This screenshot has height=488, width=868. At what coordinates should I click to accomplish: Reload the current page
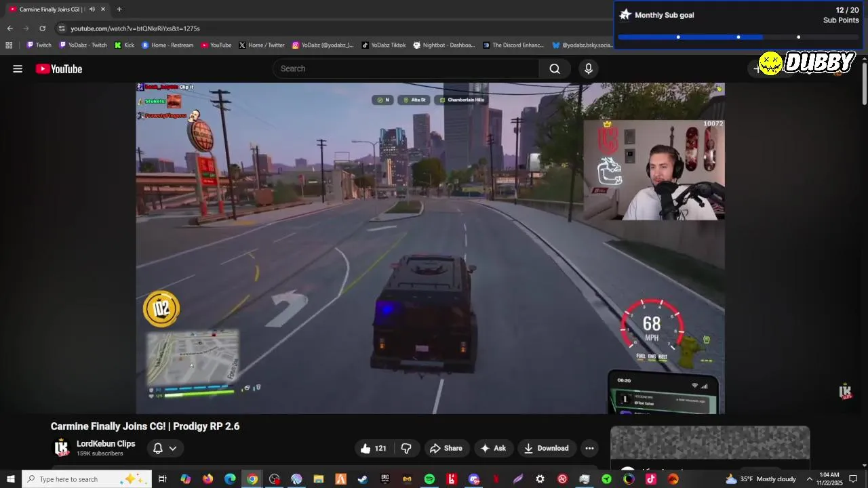click(x=42, y=28)
